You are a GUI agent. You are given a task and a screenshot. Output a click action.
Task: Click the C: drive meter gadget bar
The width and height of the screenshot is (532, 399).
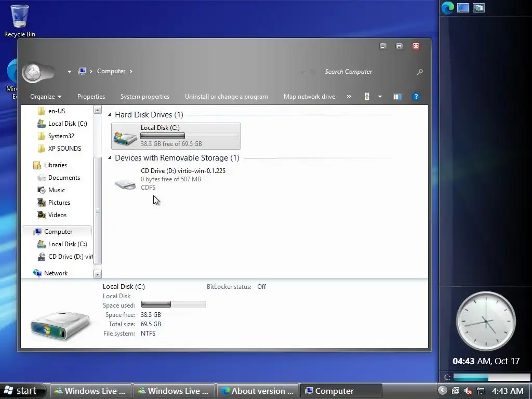point(491,377)
